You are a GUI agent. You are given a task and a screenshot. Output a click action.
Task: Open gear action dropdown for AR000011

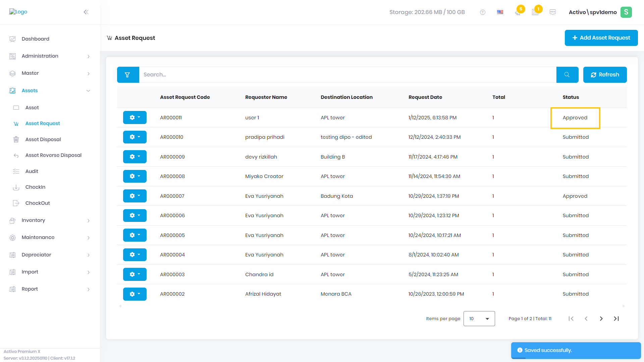click(x=135, y=118)
